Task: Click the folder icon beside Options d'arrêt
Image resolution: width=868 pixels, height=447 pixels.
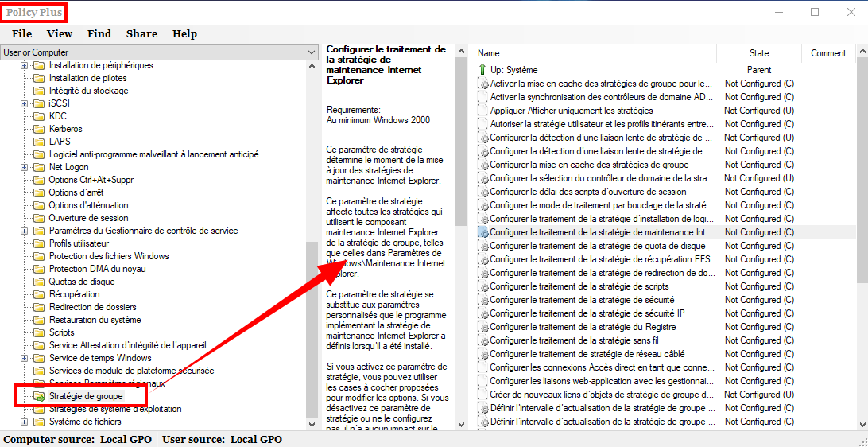Action: (39, 192)
